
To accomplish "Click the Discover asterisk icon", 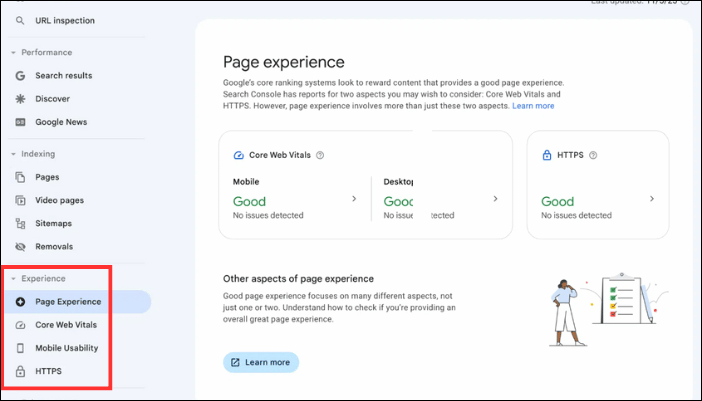I will point(20,99).
